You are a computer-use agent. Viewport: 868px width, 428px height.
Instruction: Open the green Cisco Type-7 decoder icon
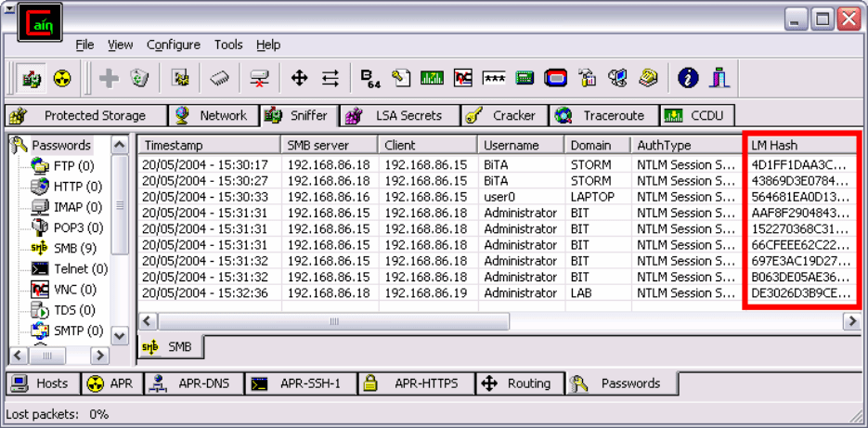point(432,78)
